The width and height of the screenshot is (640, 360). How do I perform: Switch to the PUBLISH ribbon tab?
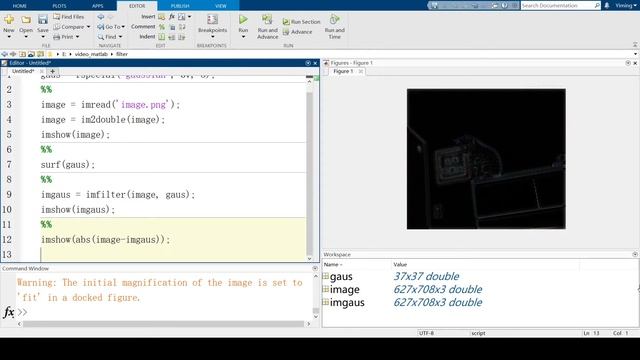[180, 6]
